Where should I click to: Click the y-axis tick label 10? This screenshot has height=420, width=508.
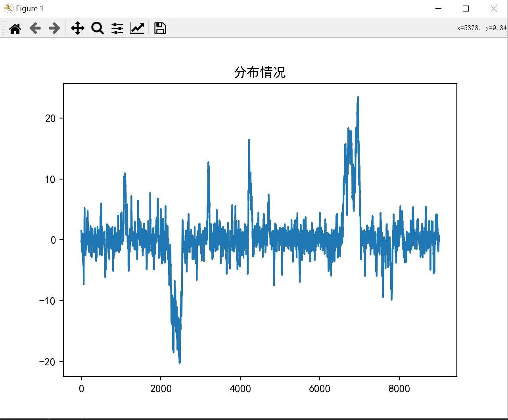[51, 179]
